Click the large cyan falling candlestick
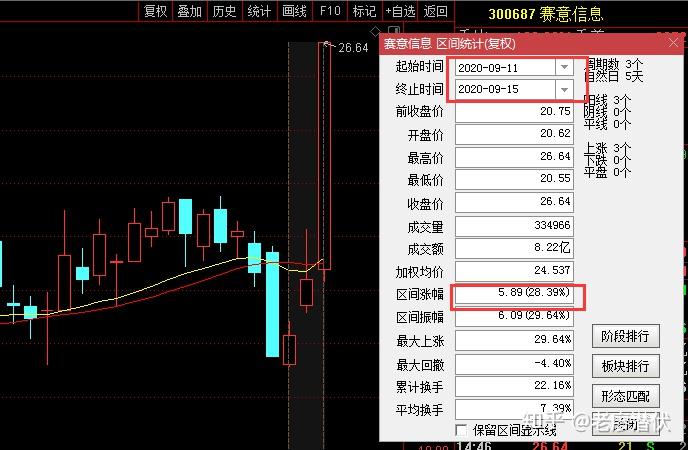The width and height of the screenshot is (688, 450). tap(272, 304)
